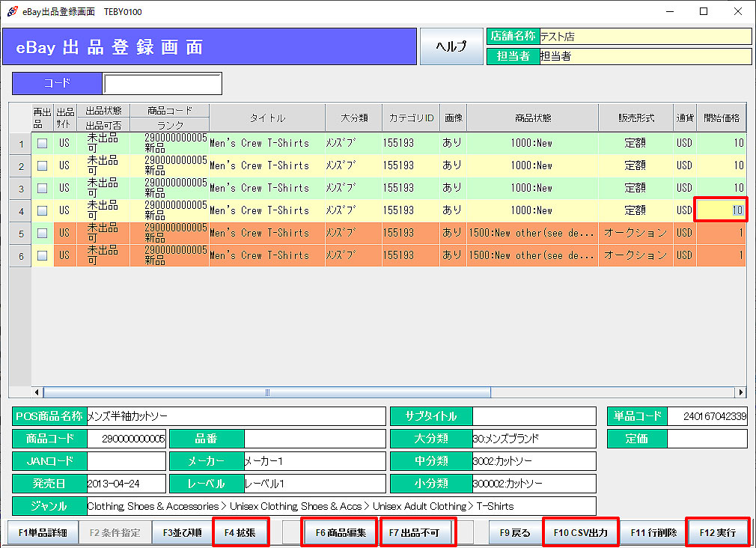Click the F4 拡張 button
This screenshot has height=548, width=756.
(x=240, y=533)
